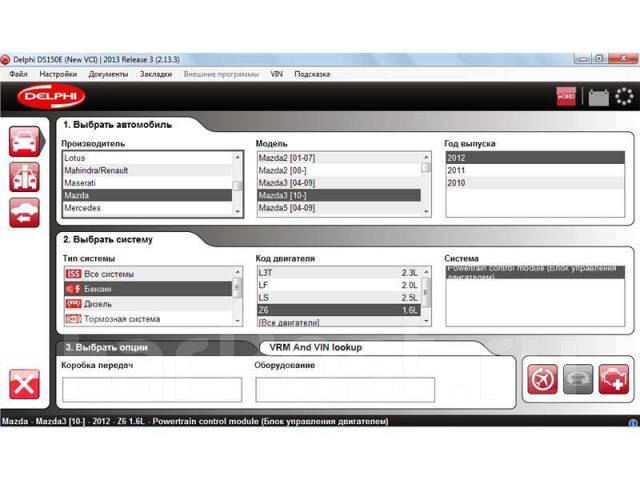640x480 pixels.
Task: Open the Закладки menu
Action: click(156, 74)
